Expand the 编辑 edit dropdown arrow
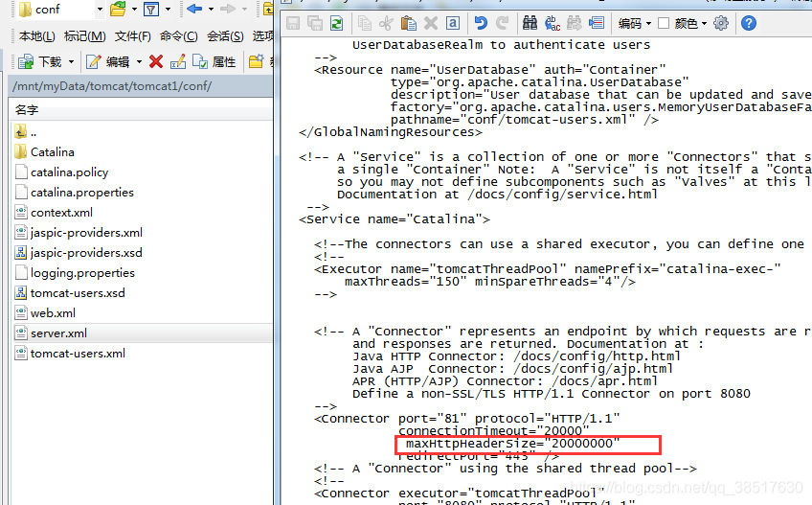812x505 pixels. point(139,62)
